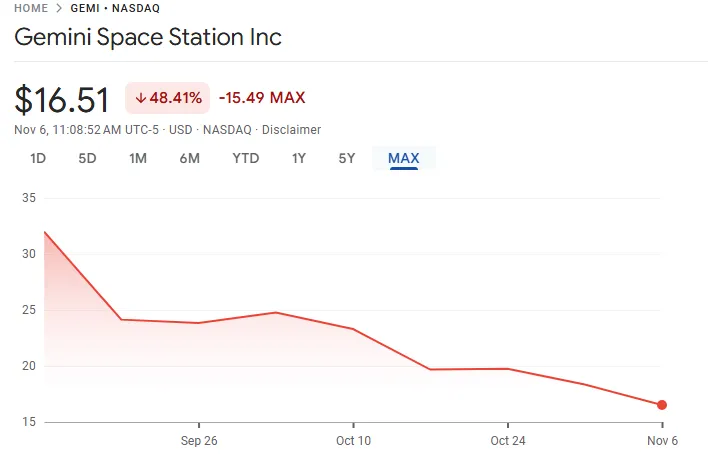The image size is (708, 464).
Task: Click the Oct 10 date axis label
Action: 353,441
